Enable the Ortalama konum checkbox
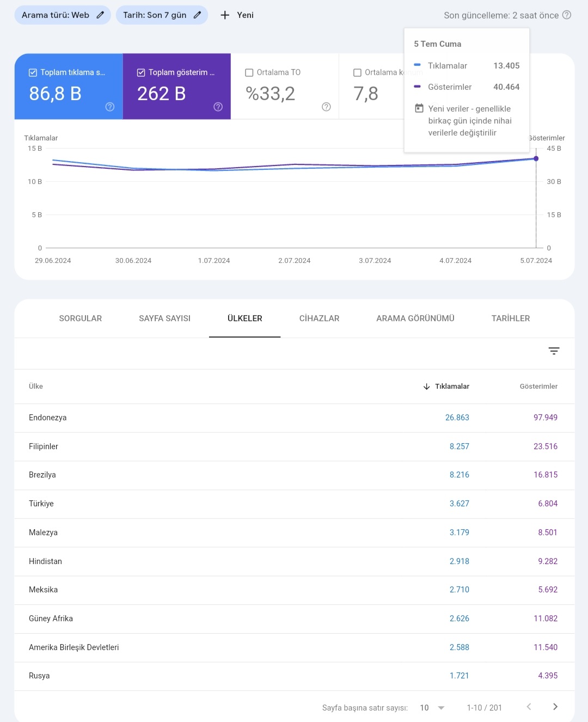The width and height of the screenshot is (588, 722). [x=358, y=72]
